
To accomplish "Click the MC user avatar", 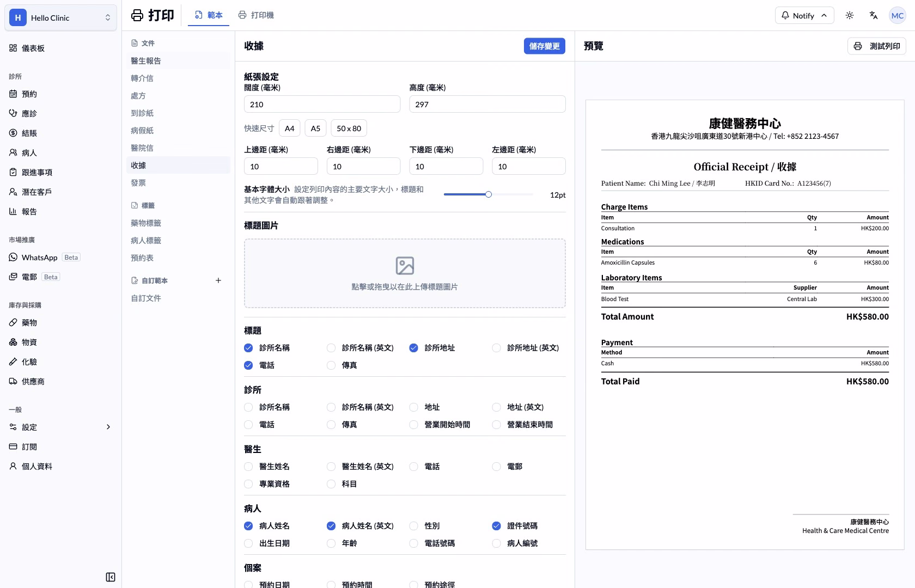I will tap(898, 15).
